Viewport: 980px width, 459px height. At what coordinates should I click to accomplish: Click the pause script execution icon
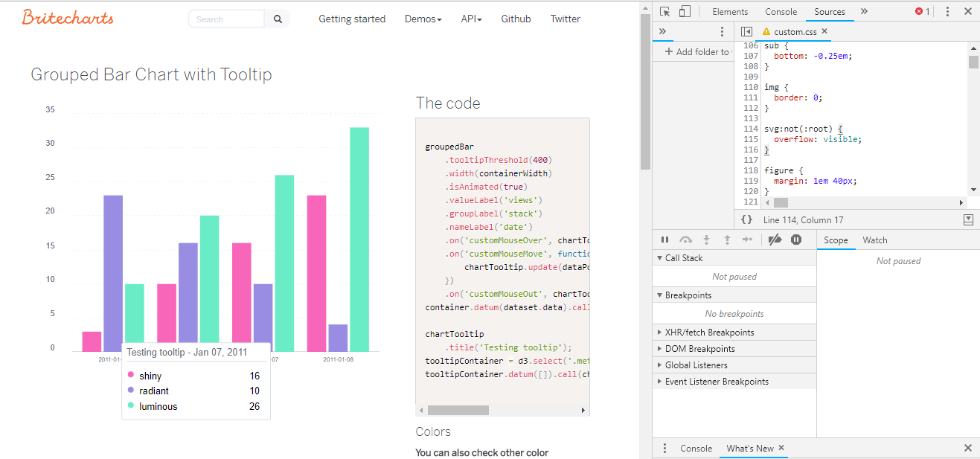pos(664,239)
